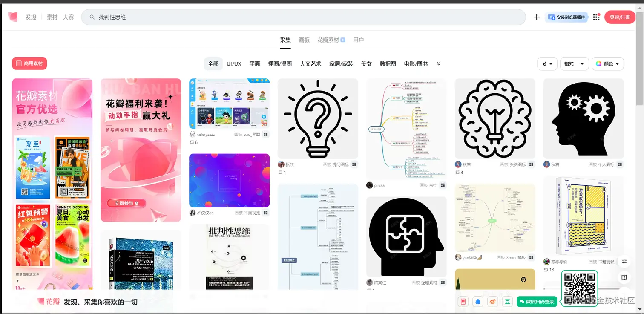Screen dimensions: 644x314
Task: Click the 微信扫码登录 button
Action: [537, 302]
